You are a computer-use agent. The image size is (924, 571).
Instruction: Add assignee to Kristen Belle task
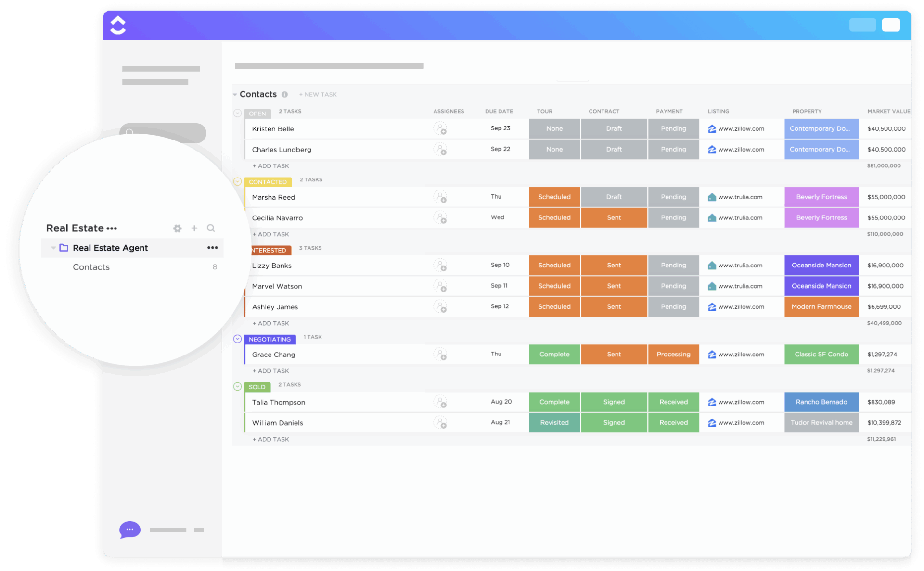440,129
